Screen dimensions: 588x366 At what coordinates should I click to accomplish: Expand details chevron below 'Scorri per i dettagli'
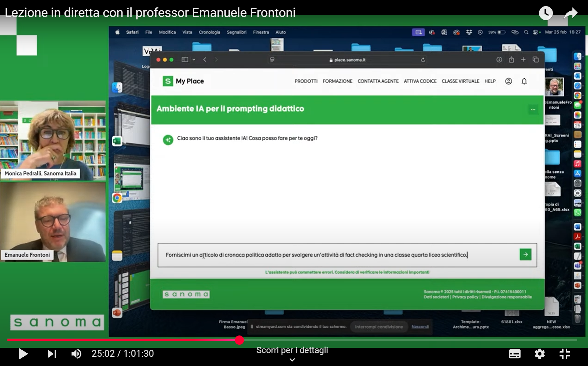coord(292,360)
